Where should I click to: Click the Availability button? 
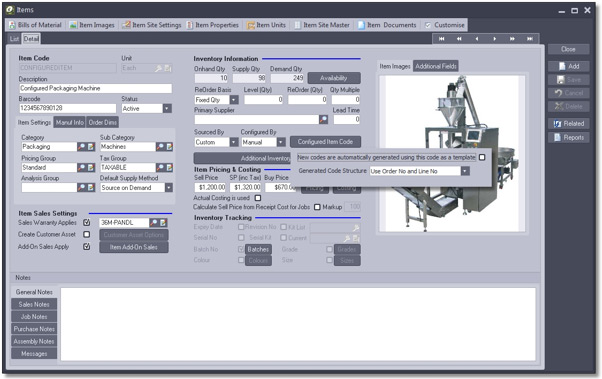pyautogui.click(x=334, y=78)
